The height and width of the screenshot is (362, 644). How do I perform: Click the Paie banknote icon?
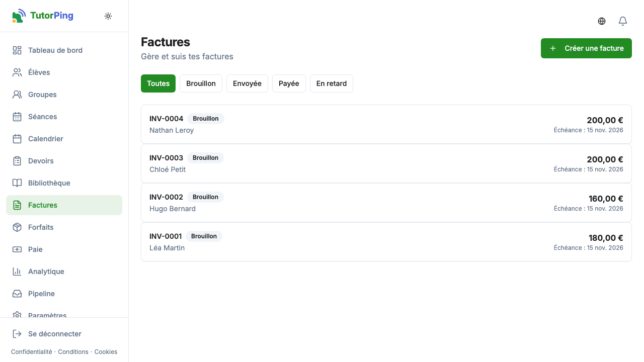point(17,249)
